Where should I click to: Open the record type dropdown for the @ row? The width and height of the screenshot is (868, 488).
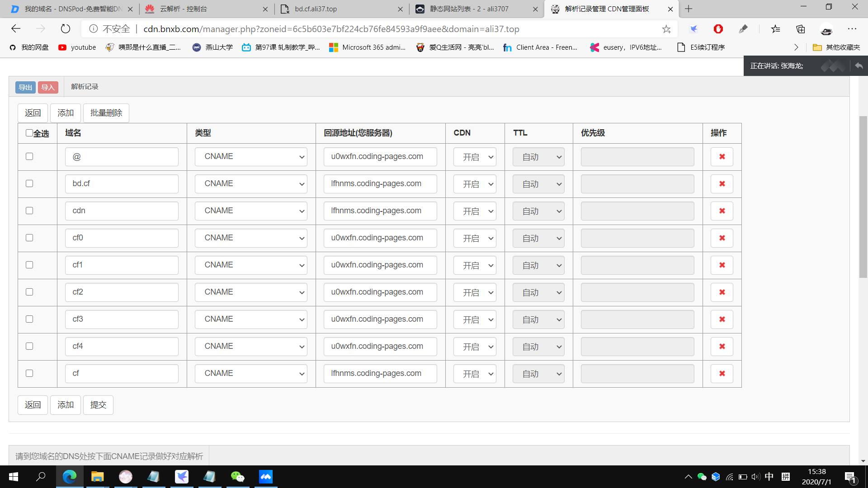251,157
